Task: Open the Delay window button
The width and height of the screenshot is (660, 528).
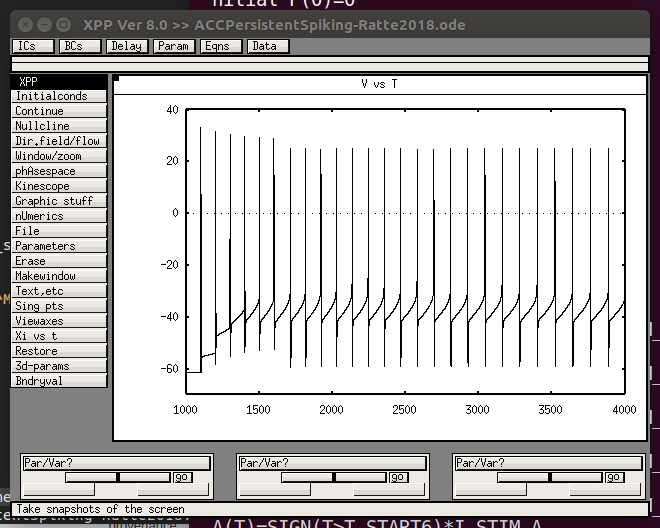Action: [x=128, y=46]
